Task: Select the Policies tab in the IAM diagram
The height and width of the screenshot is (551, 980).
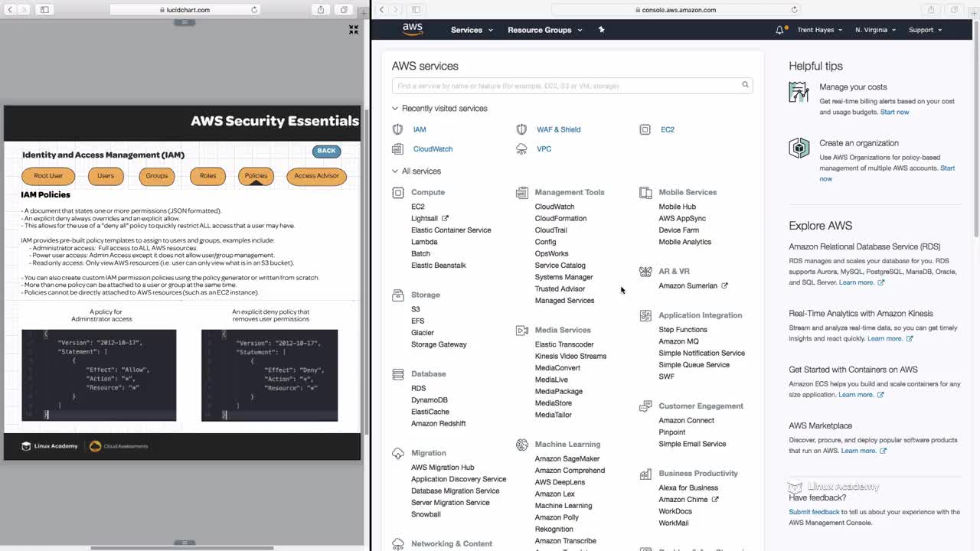Action: point(256,176)
